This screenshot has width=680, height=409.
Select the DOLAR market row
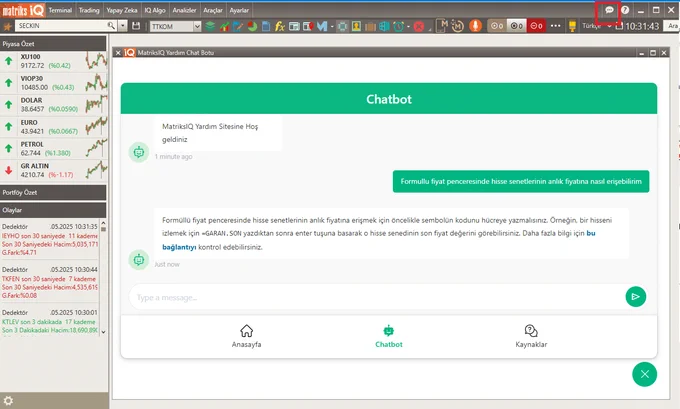[53, 105]
